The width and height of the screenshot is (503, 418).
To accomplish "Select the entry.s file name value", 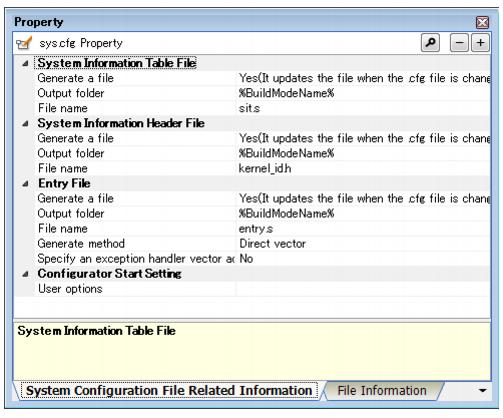I will tap(363, 229).
